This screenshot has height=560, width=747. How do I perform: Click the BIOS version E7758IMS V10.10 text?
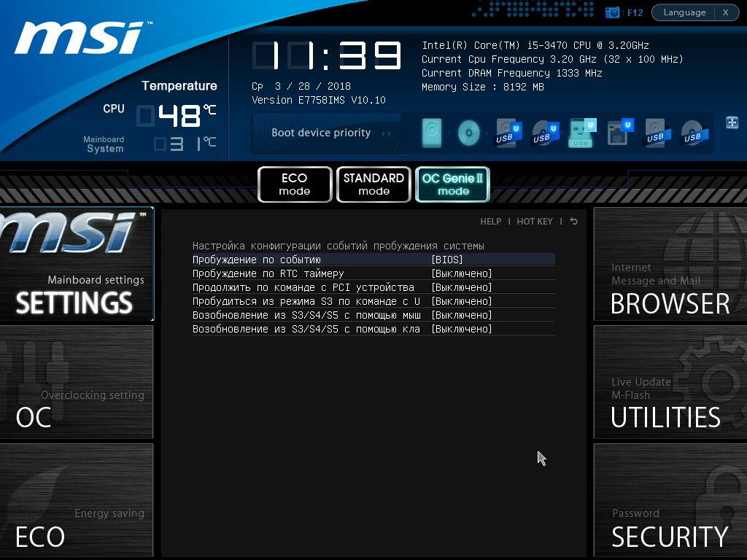[319, 100]
